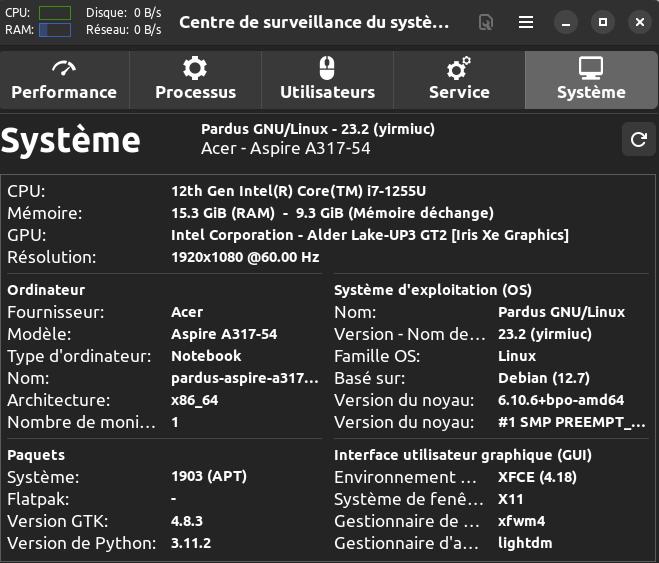659x563 pixels.
Task: Click the 'Réseau: 0 B/s' indicator
Action: [x=124, y=30]
